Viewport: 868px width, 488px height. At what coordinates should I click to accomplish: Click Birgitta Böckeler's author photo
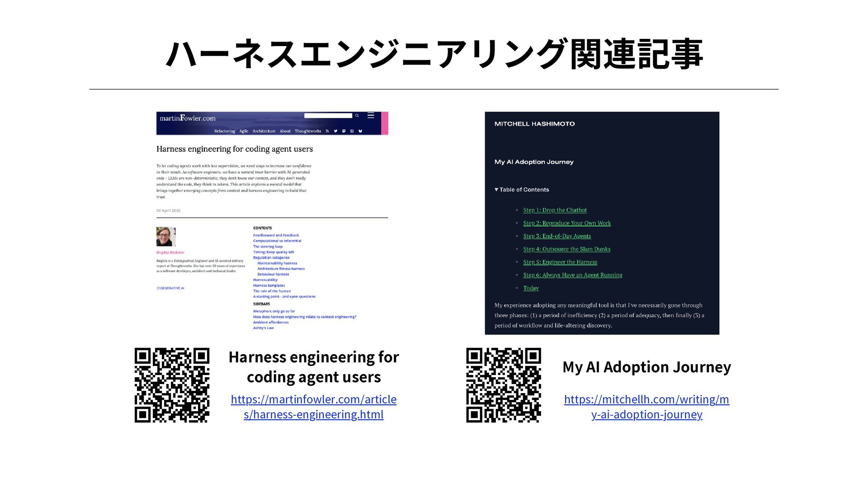[x=165, y=237]
